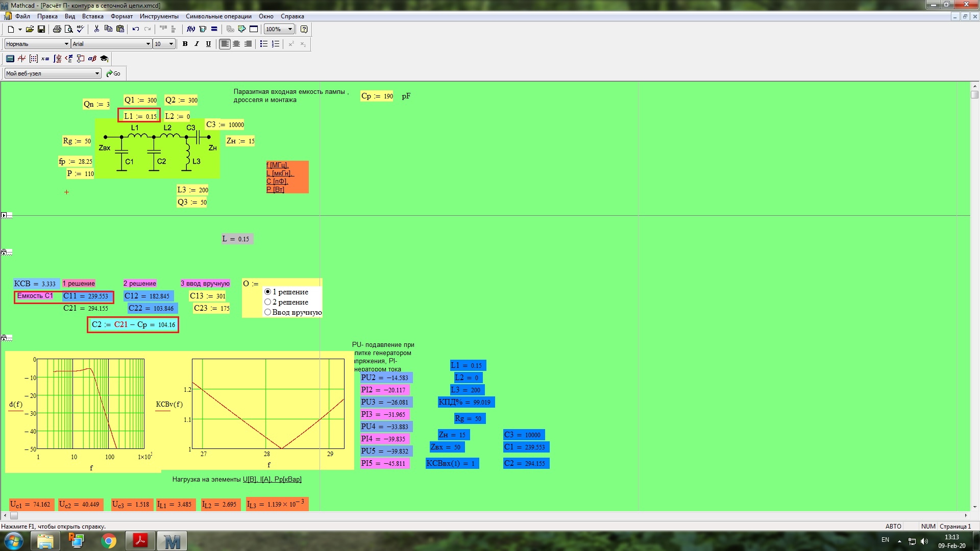This screenshot has height=551, width=980.
Task: Open the Graph palette toolbar
Action: (22, 59)
